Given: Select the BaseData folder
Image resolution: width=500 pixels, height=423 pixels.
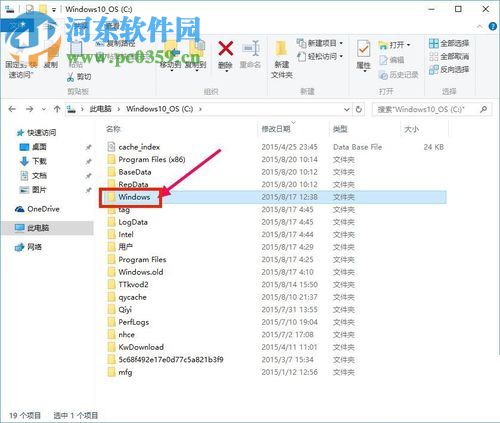Looking at the screenshot, I should point(129,172).
